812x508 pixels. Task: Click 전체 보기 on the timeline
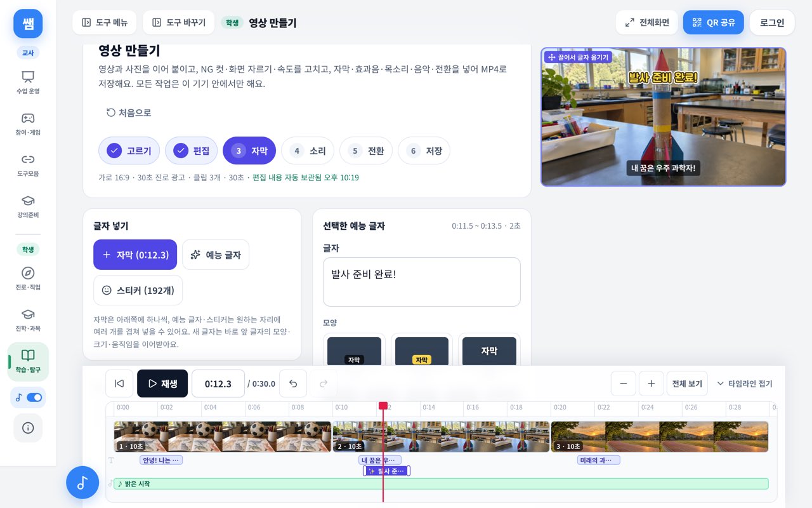tap(687, 384)
